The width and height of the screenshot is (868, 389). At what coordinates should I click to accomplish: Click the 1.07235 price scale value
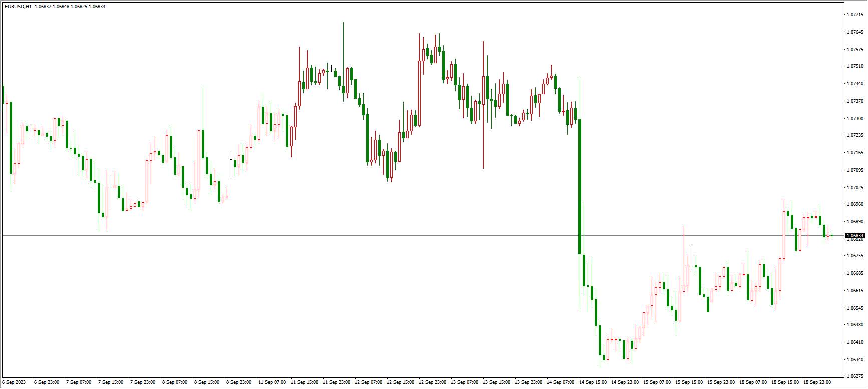coord(854,135)
